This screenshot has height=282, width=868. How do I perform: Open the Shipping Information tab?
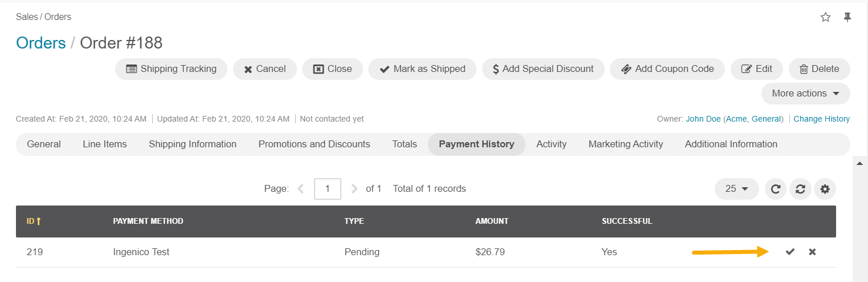pyautogui.click(x=193, y=144)
